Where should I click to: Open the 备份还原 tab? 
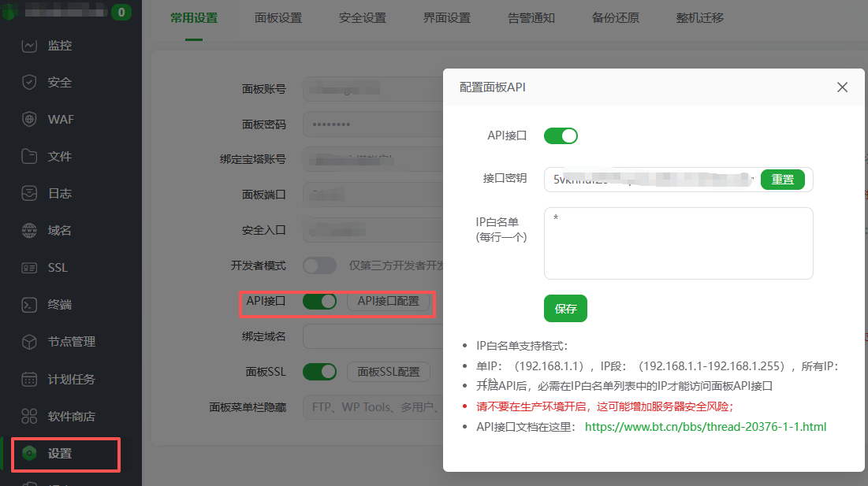615,17
